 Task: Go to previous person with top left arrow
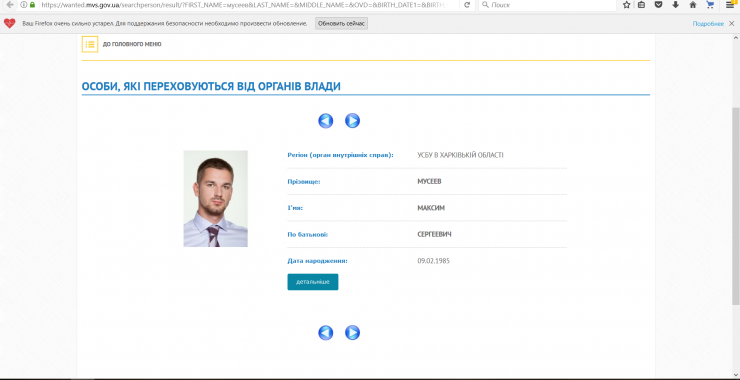[x=326, y=121]
